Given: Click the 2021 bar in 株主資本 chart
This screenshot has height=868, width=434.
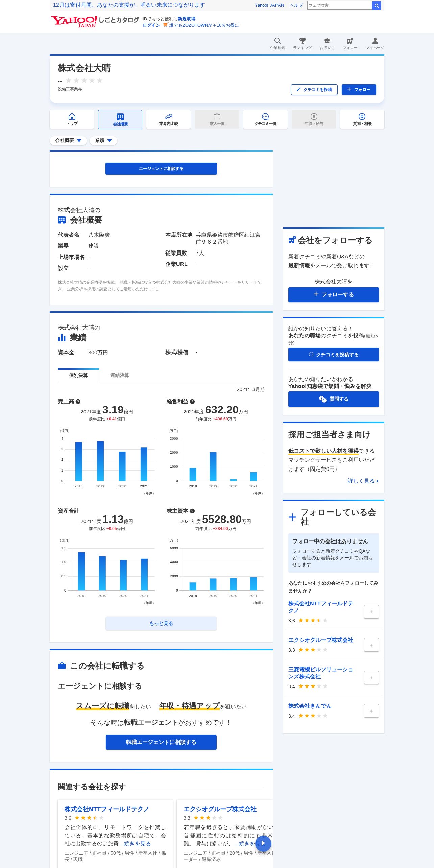Looking at the screenshot, I should point(254,584).
